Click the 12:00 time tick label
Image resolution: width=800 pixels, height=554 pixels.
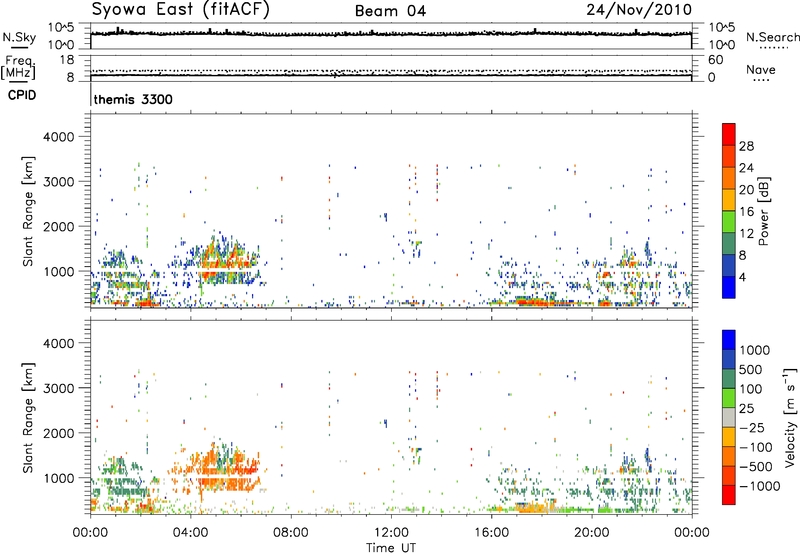pyautogui.click(x=391, y=533)
